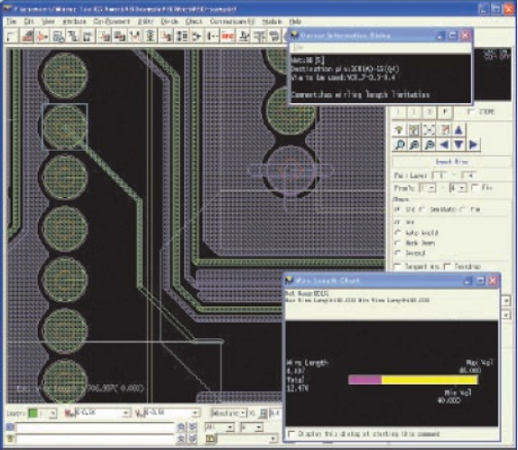
Task: Click the upper command input field at bottom
Action: tap(95, 427)
